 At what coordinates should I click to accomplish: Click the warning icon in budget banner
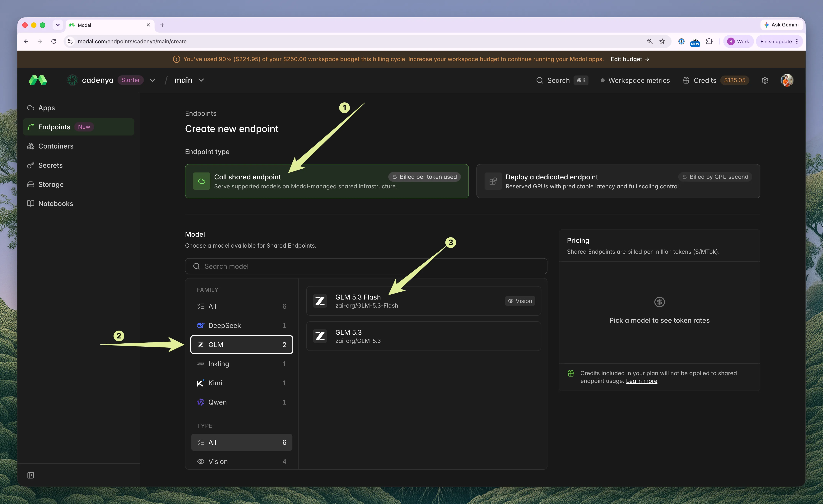[176, 59]
